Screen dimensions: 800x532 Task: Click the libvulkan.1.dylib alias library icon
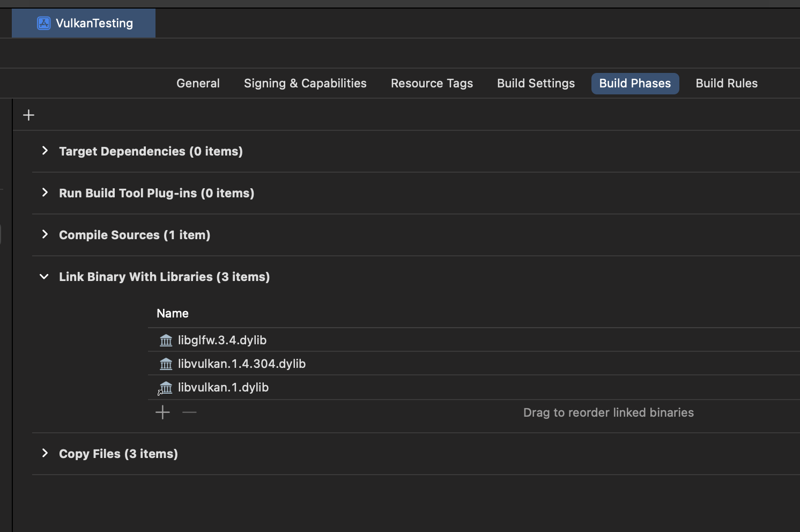tap(166, 388)
